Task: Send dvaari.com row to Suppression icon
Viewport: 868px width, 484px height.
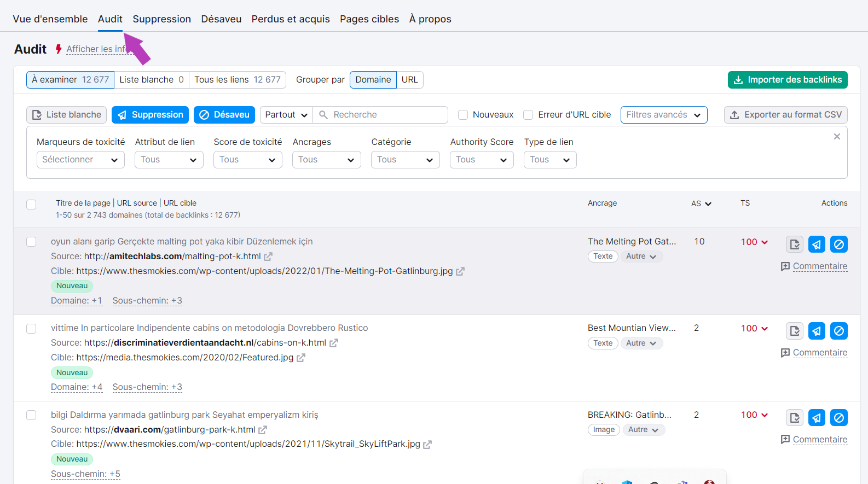Action: [817, 418]
